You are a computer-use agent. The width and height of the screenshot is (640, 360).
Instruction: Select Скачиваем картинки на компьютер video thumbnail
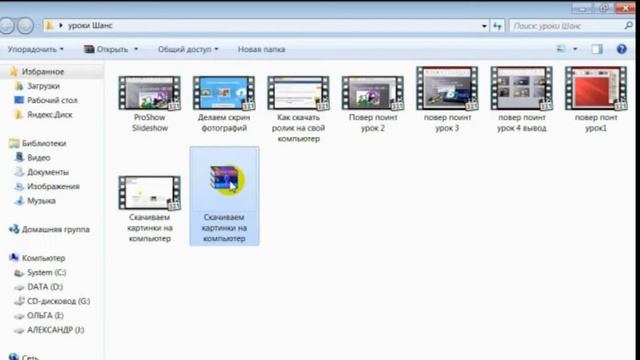coord(149,193)
